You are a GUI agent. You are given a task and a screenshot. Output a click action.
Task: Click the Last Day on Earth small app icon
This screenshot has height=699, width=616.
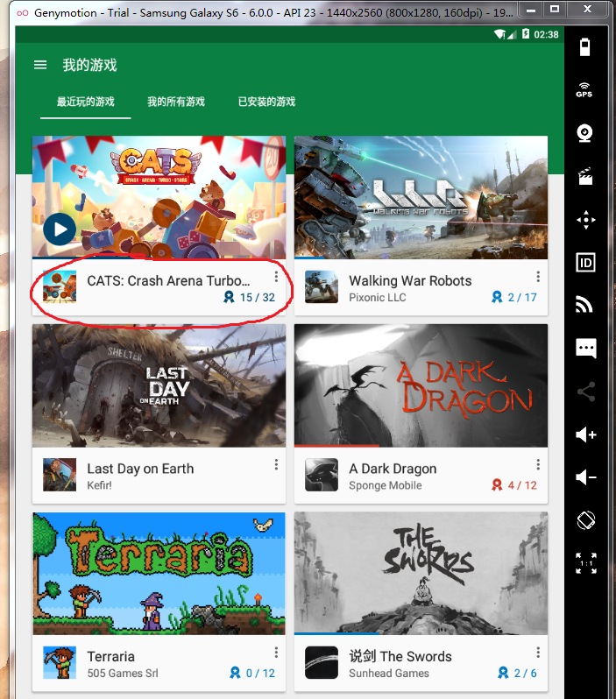coord(60,475)
